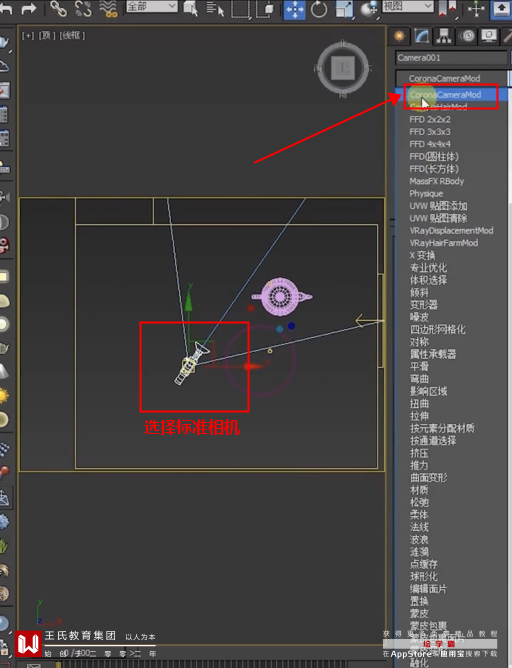
Task: Click the Select and Manipulate axis icon
Action: coord(476,9)
